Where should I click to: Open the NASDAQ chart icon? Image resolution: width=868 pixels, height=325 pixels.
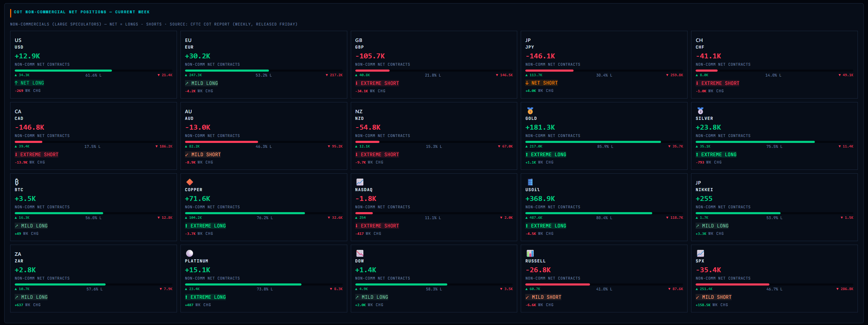tap(360, 182)
